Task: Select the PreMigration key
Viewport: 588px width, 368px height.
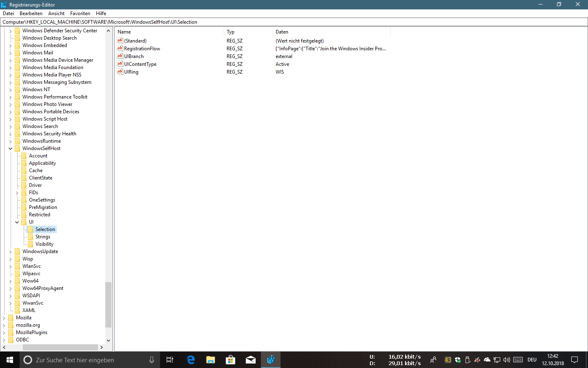Action: point(43,207)
